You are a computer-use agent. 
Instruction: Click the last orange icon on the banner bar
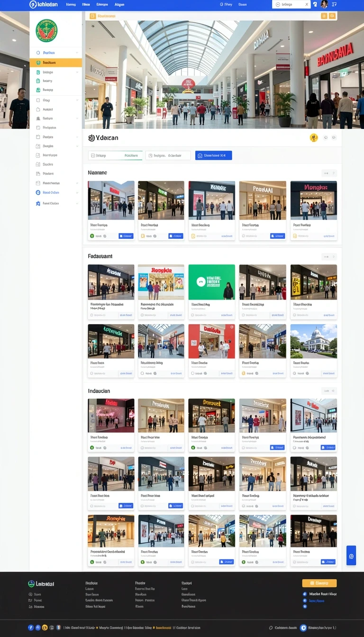(332, 16)
